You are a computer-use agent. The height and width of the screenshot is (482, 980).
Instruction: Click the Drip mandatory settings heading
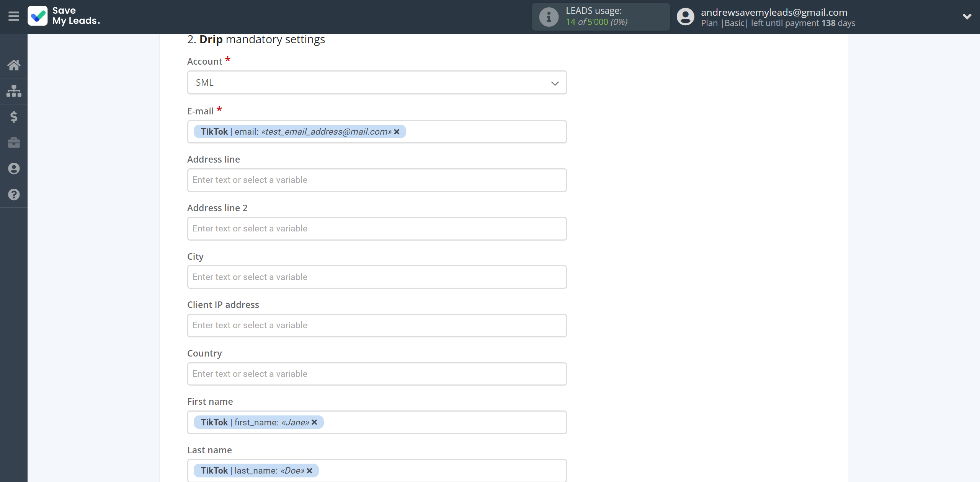tap(256, 39)
